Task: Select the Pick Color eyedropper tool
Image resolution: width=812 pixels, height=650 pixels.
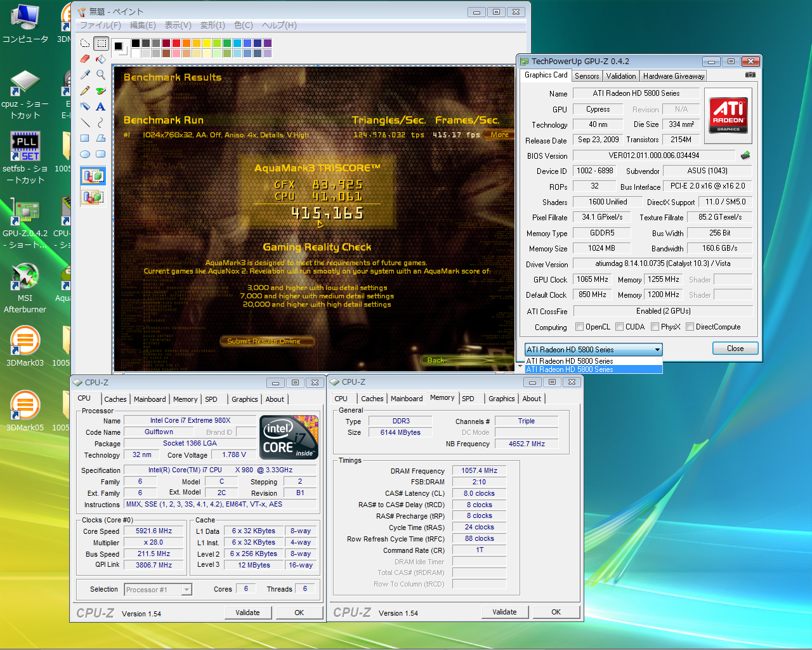Action: point(85,75)
